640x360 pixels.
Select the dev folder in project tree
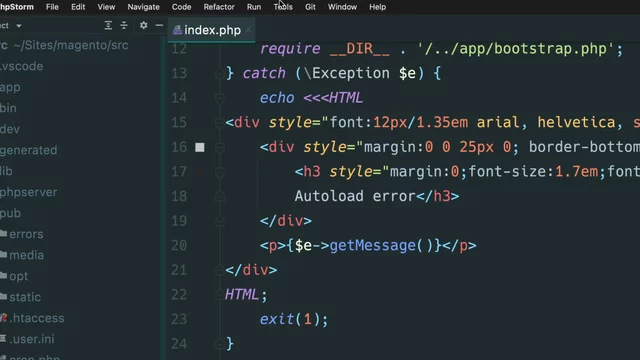[10, 129]
